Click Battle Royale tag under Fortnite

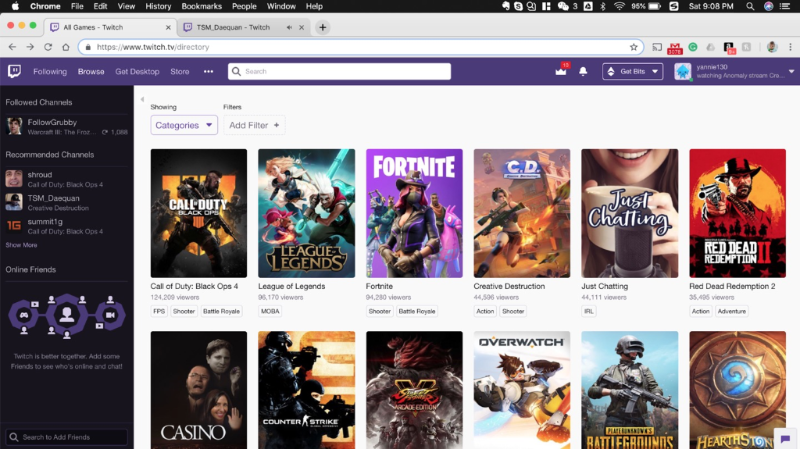[417, 311]
